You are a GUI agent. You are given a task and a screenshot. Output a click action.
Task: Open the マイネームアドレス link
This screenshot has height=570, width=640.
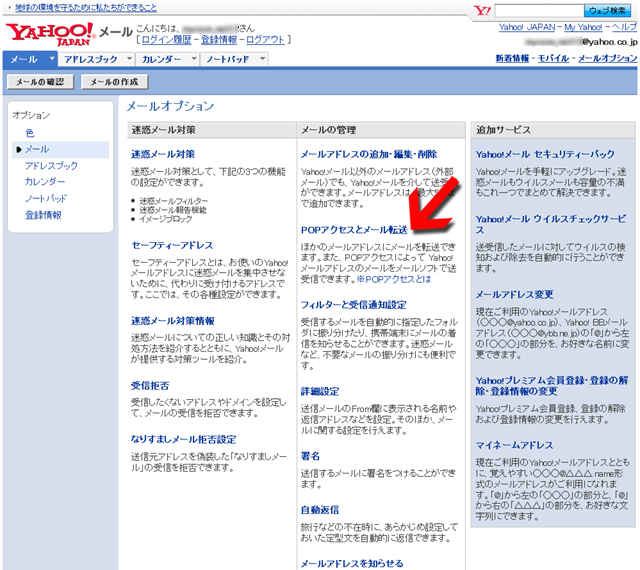pos(514,445)
